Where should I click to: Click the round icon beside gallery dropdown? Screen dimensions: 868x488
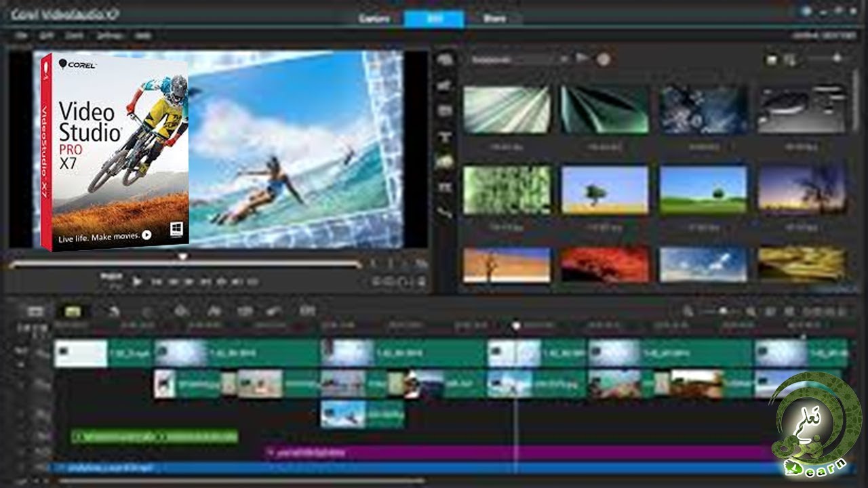tap(603, 60)
